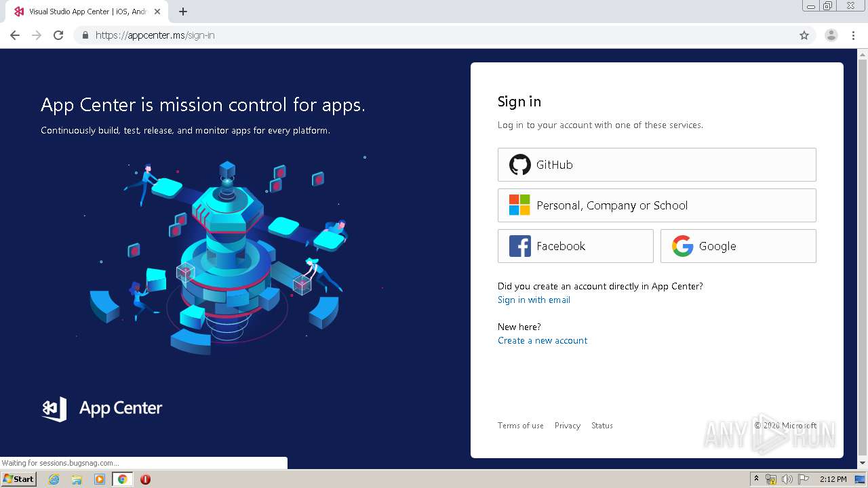Click the network tray icon
This screenshot has width=868, height=488.
(x=771, y=479)
